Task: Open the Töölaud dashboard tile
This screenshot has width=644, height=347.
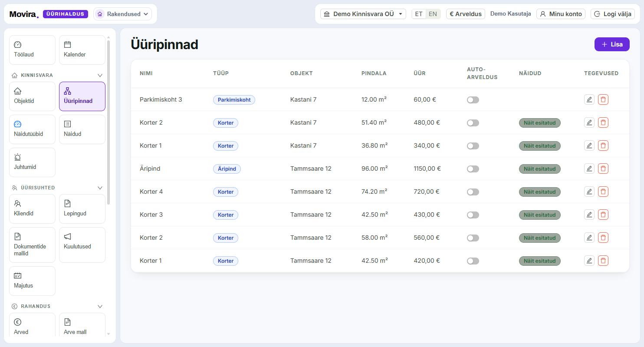Action: (32, 50)
